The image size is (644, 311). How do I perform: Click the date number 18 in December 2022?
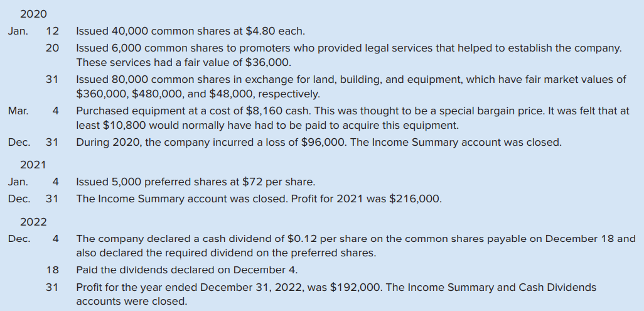click(52, 270)
